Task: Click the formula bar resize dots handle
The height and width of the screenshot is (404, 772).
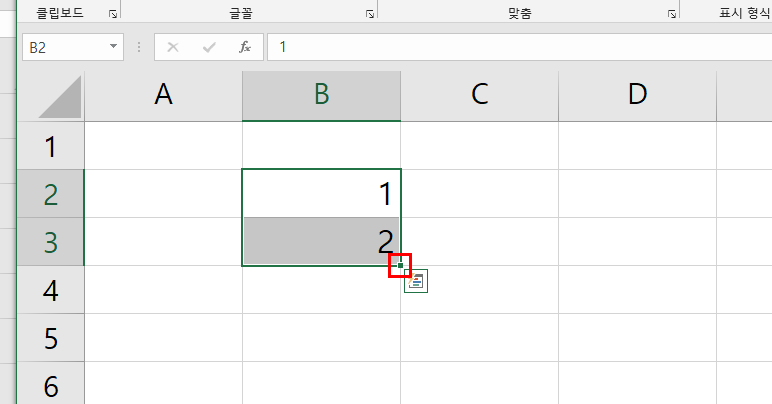Action: [x=138, y=47]
